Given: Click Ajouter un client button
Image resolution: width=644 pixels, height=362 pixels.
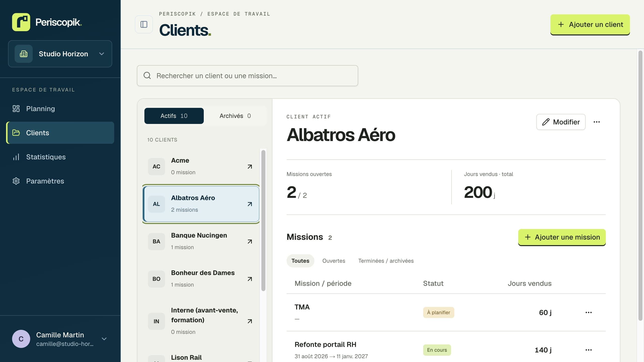Looking at the screenshot, I should [590, 24].
